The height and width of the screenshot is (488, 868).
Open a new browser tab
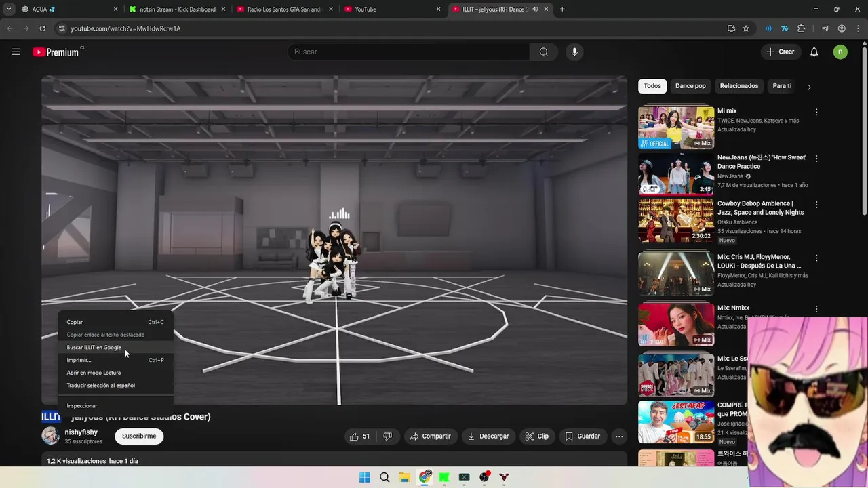click(x=562, y=9)
